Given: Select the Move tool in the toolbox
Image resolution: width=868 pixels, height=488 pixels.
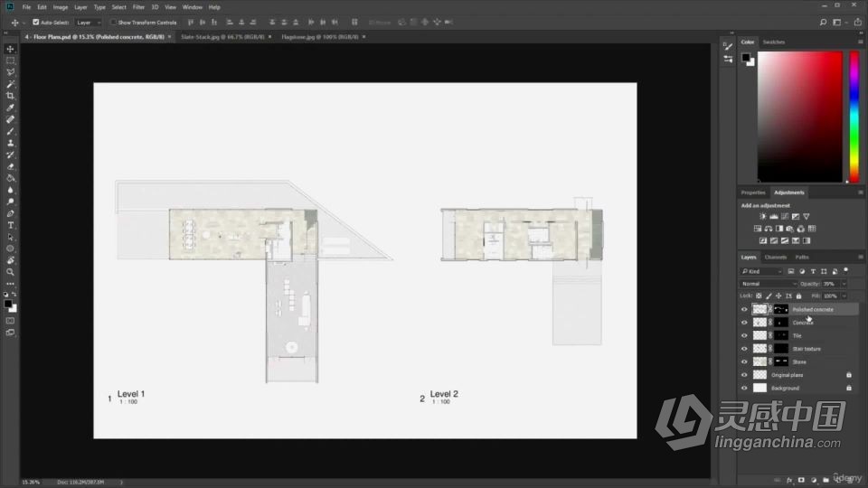Looking at the screenshot, I should (10, 49).
